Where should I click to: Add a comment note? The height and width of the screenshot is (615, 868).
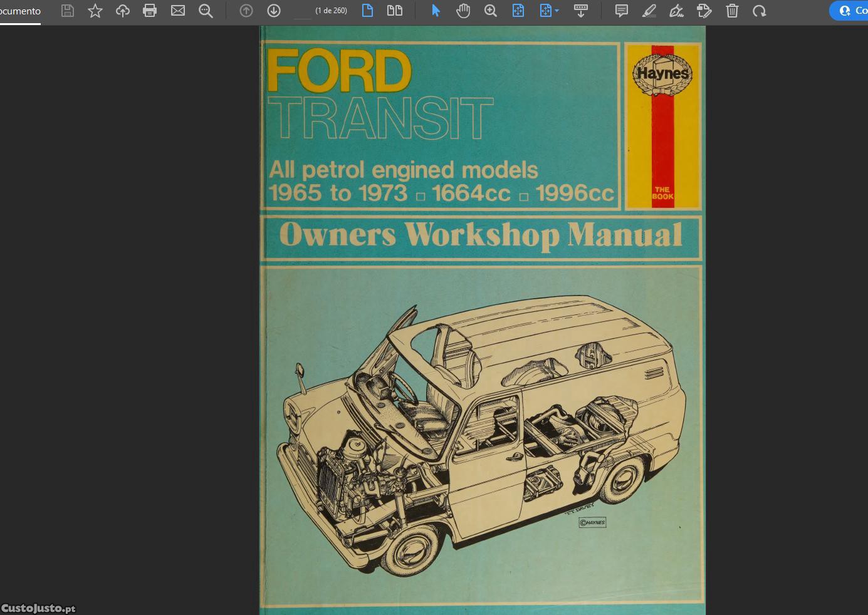622,11
